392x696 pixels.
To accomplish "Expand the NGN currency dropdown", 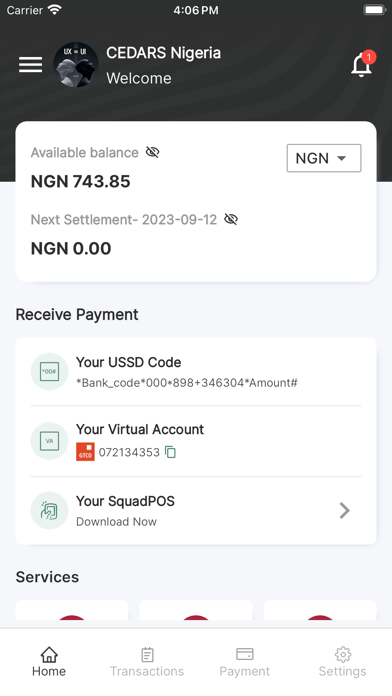I will tap(324, 158).
